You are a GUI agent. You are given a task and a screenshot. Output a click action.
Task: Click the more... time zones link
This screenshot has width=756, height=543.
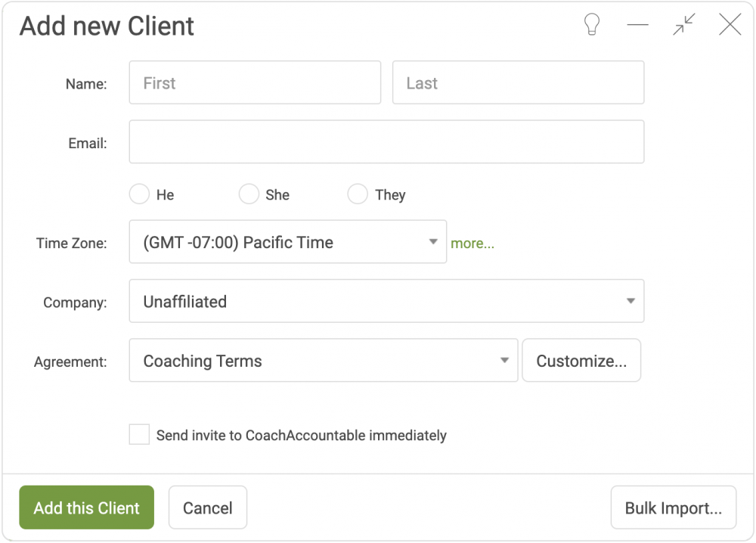472,244
